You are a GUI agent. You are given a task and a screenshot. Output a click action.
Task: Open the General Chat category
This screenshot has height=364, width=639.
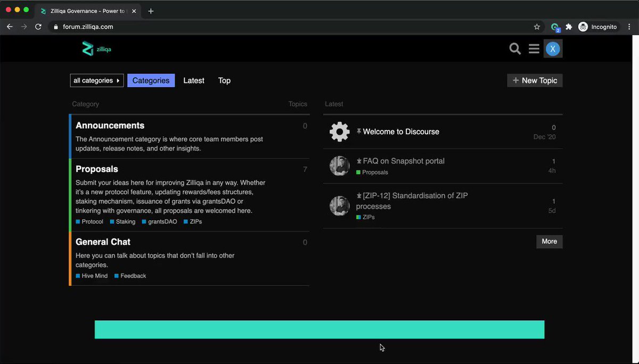tap(103, 242)
